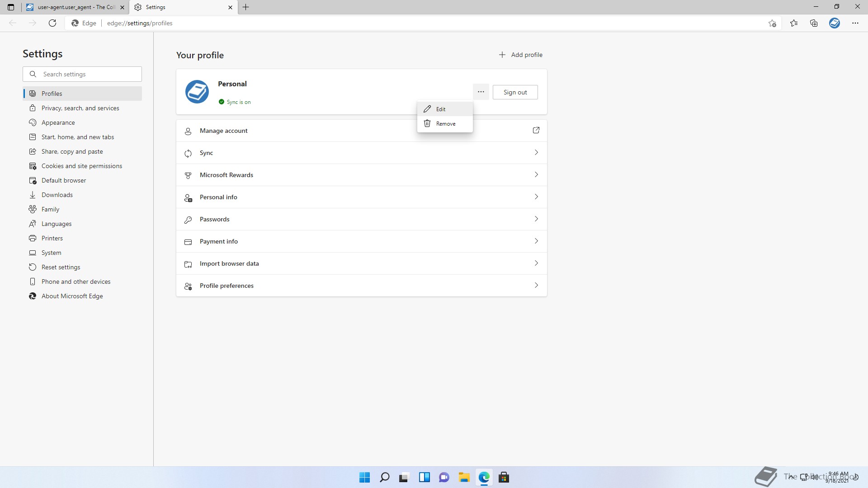The image size is (868, 488).
Task: Open Languages settings
Action: pyautogui.click(x=82, y=224)
